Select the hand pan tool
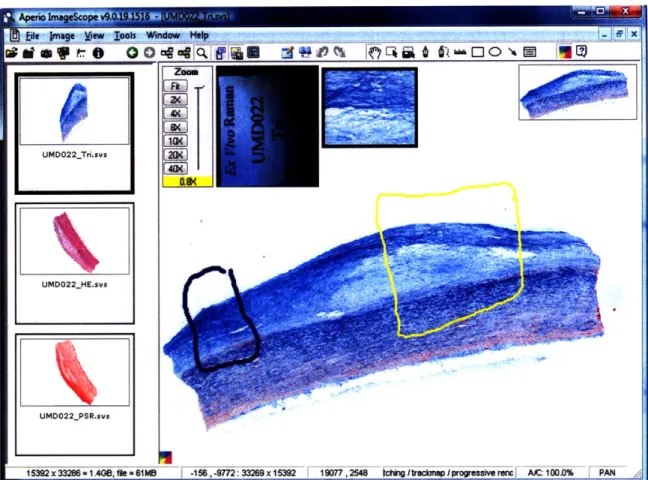The image size is (648, 480). (374, 52)
